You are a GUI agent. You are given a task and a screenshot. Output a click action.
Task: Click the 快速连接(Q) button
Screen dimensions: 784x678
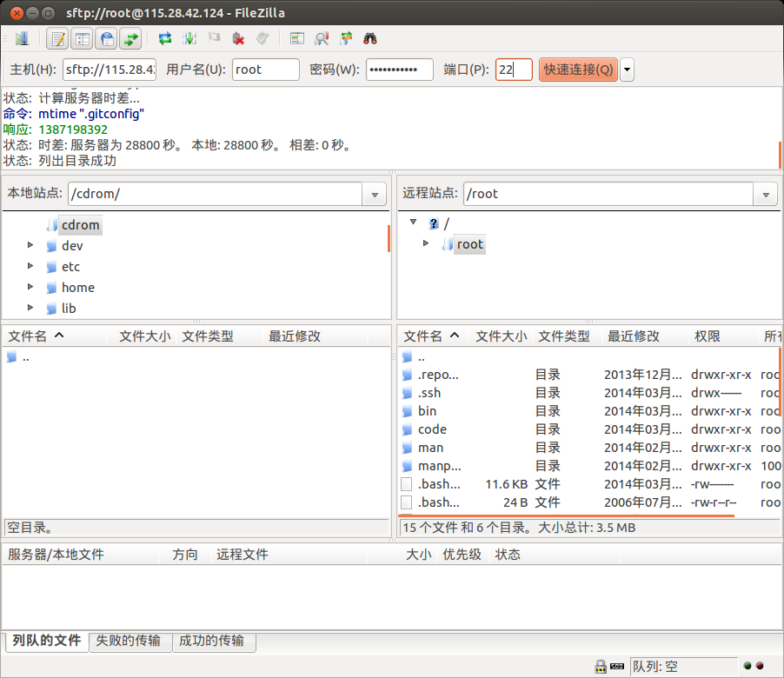(578, 70)
